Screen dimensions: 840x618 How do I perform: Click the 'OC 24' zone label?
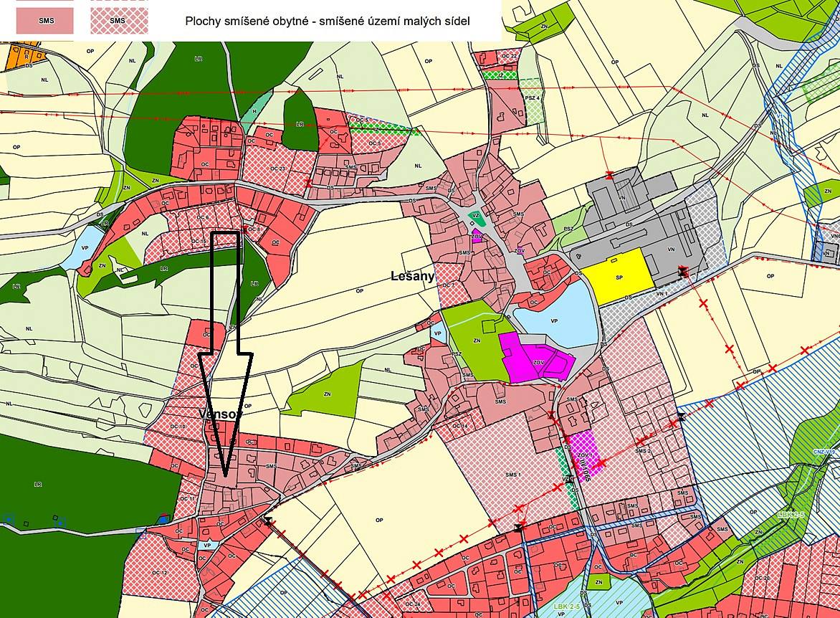point(413,604)
